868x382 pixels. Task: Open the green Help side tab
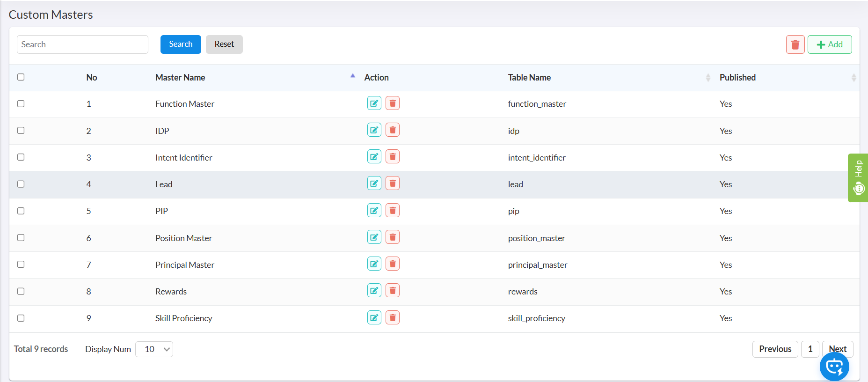858,178
